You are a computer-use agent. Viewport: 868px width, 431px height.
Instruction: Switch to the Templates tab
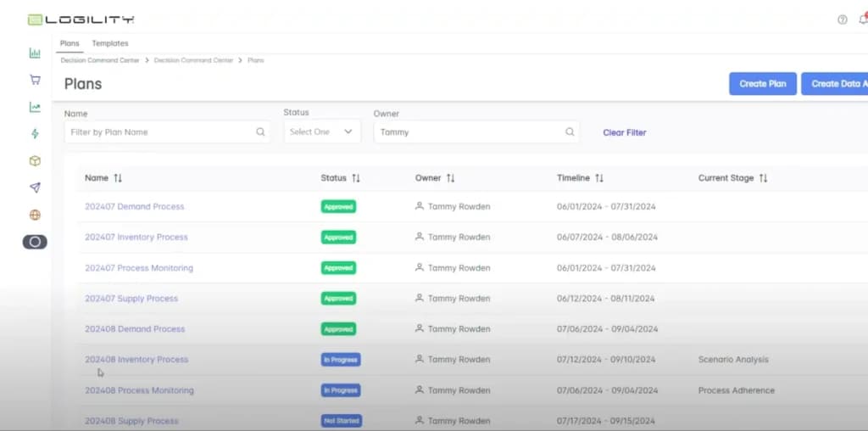pyautogui.click(x=110, y=43)
